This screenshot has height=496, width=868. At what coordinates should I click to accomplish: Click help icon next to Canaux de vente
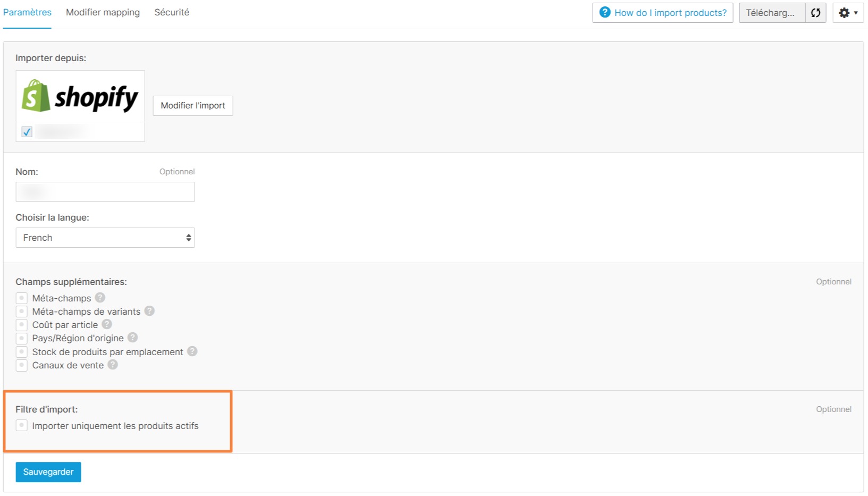coord(113,365)
